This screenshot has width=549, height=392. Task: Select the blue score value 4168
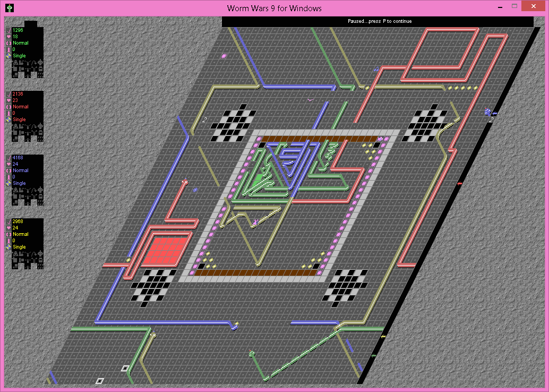18,158
